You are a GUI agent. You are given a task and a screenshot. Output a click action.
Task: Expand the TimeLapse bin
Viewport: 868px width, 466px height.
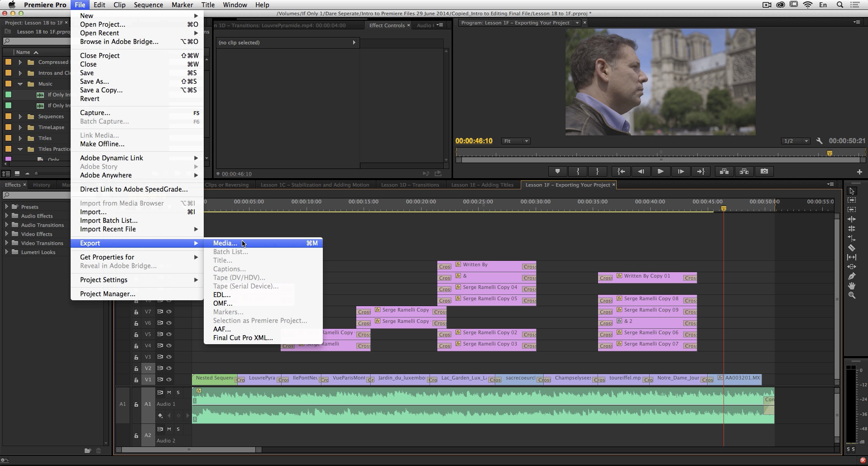(20, 127)
